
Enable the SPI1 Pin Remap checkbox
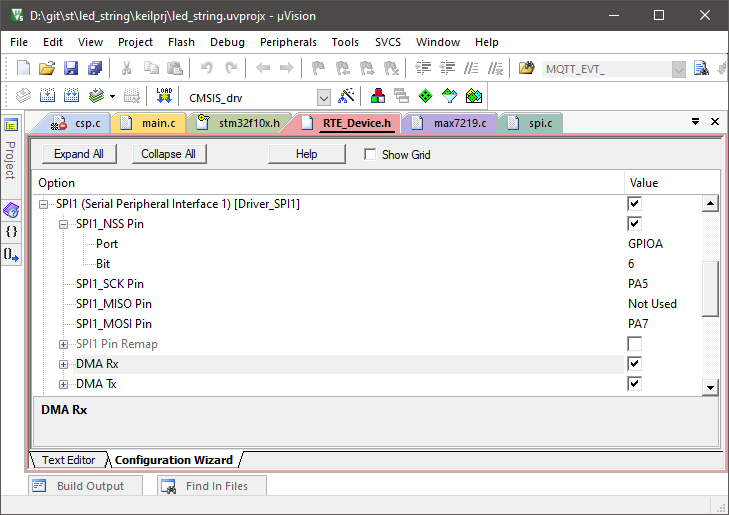click(634, 343)
